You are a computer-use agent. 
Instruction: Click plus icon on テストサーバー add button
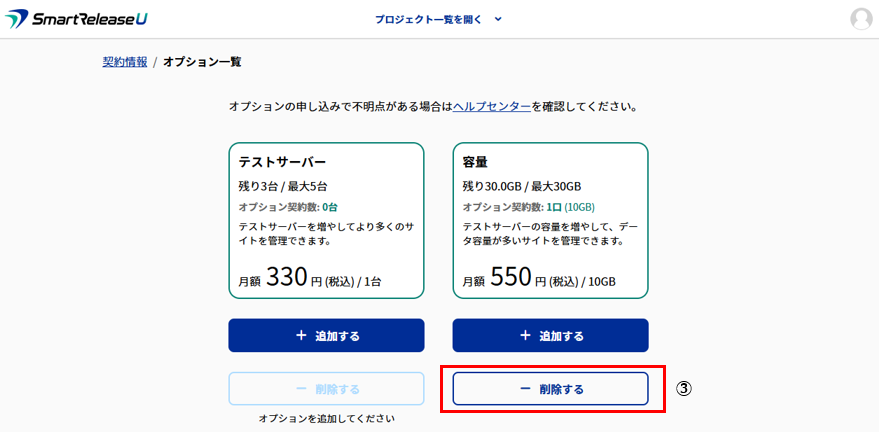(x=301, y=336)
